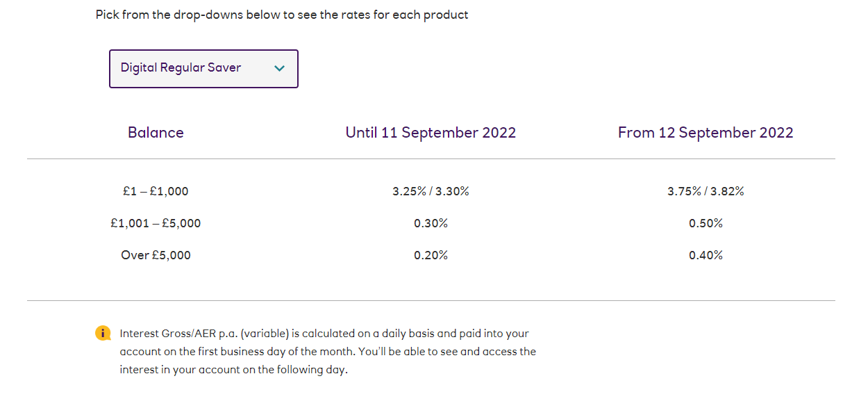Click the From 12 September 2022 header

pos(706,133)
